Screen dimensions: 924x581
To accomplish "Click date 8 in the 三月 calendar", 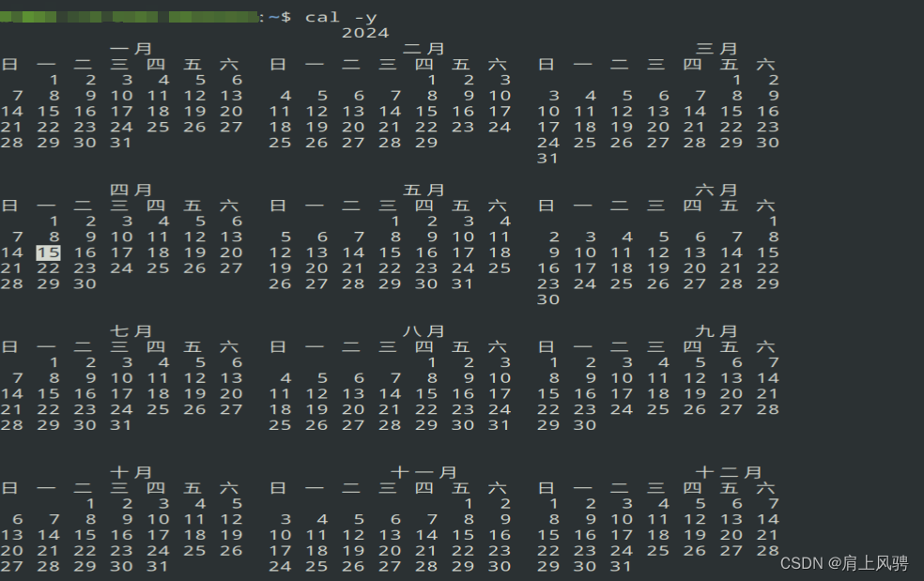I will click(736, 96).
